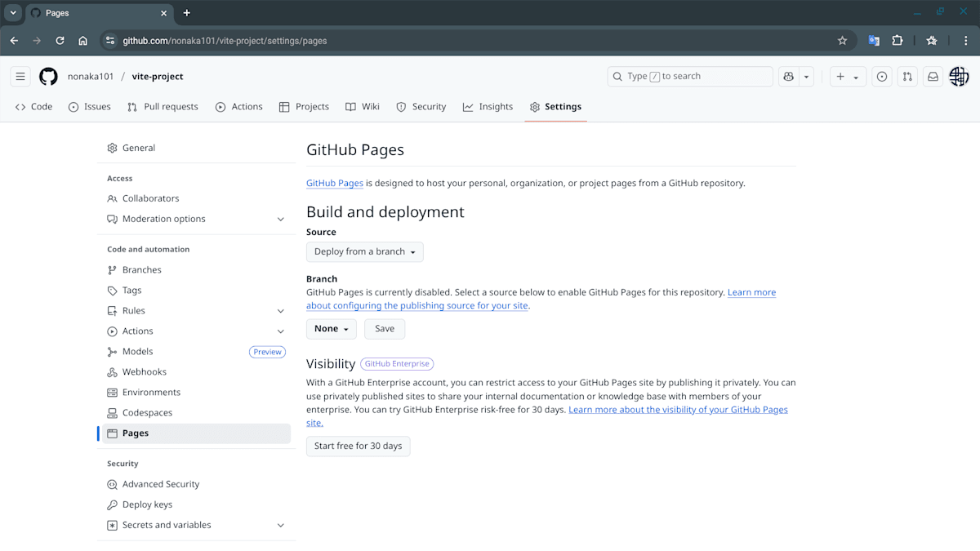Close the Pages browser tab
Viewport: 980px width, 551px height.
(163, 13)
